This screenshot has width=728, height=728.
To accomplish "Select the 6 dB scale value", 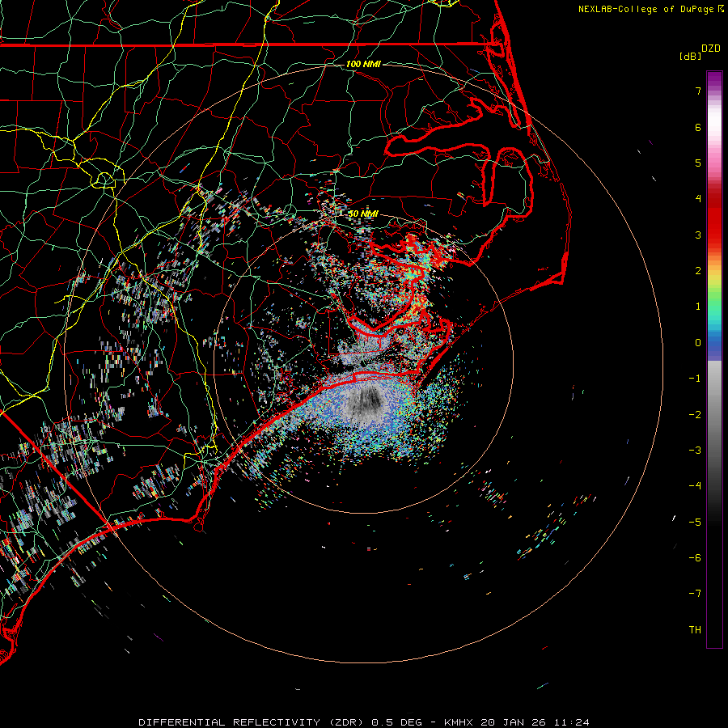I will 698,127.
